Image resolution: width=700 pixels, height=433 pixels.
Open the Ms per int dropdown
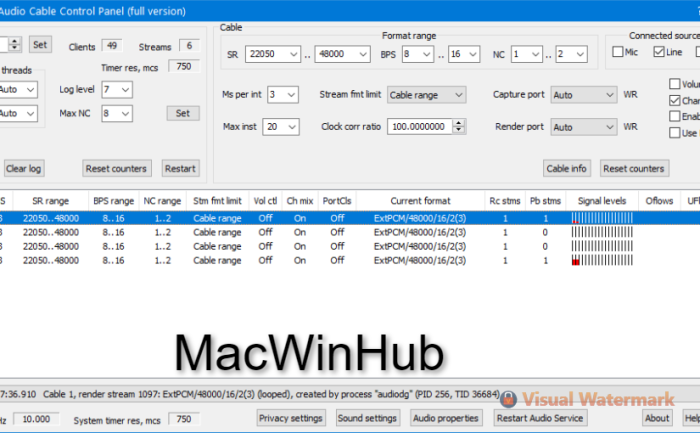pos(283,95)
